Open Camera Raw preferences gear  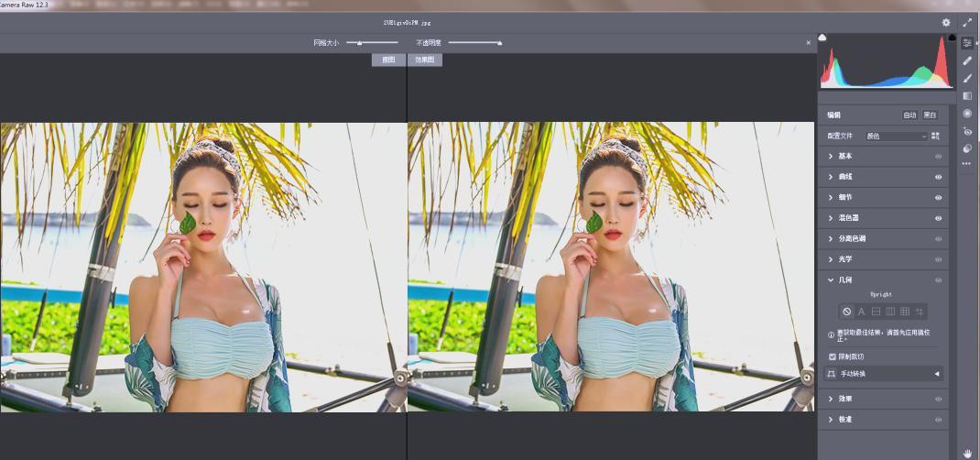pyautogui.click(x=946, y=23)
